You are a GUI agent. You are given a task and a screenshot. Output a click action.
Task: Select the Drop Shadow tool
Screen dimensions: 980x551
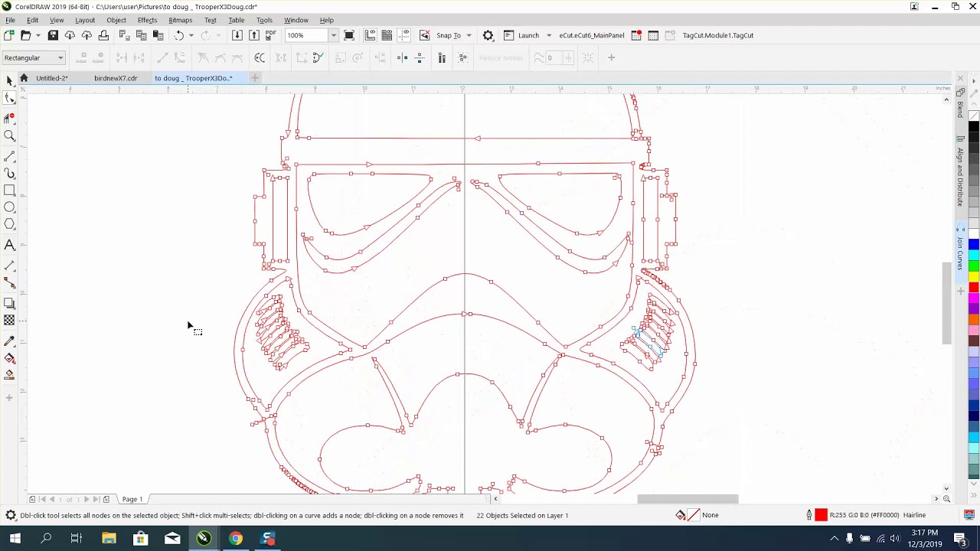click(9, 304)
